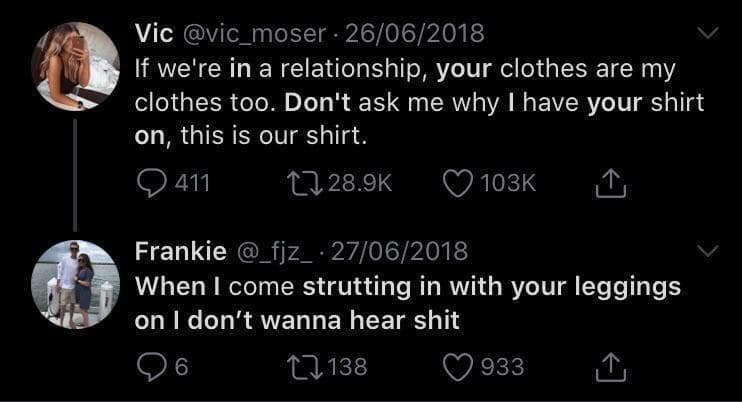Open Frankie's profile picture
The height and width of the screenshot is (402, 742).
[x=76, y=283]
